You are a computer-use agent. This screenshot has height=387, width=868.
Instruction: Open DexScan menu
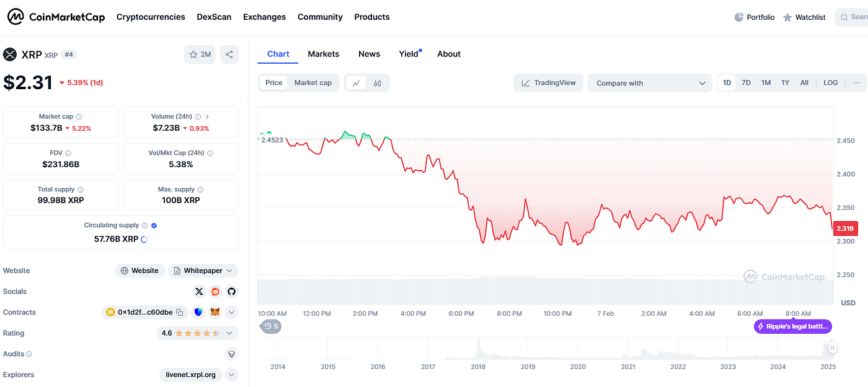pyautogui.click(x=214, y=17)
